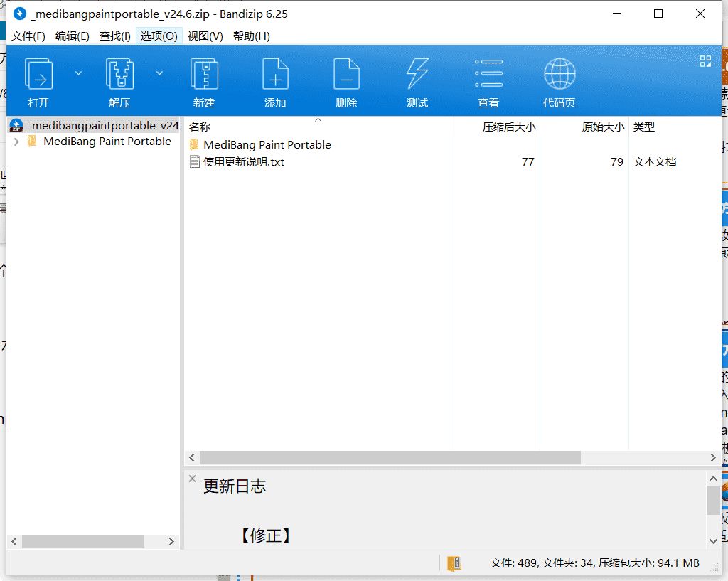Click the comment panel vertical scrollbar thumb
This screenshot has height=581, width=728.
pyautogui.click(x=713, y=500)
